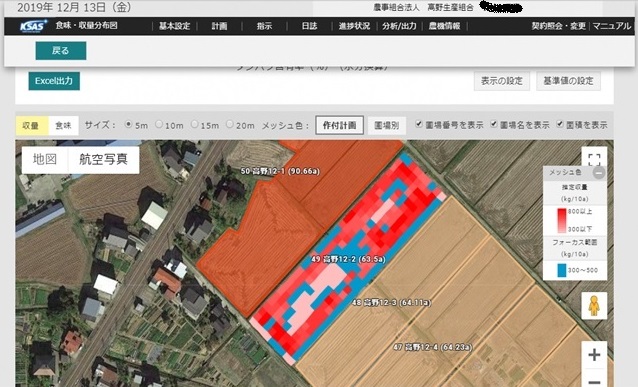Export data with Excel出力 button

click(54, 81)
